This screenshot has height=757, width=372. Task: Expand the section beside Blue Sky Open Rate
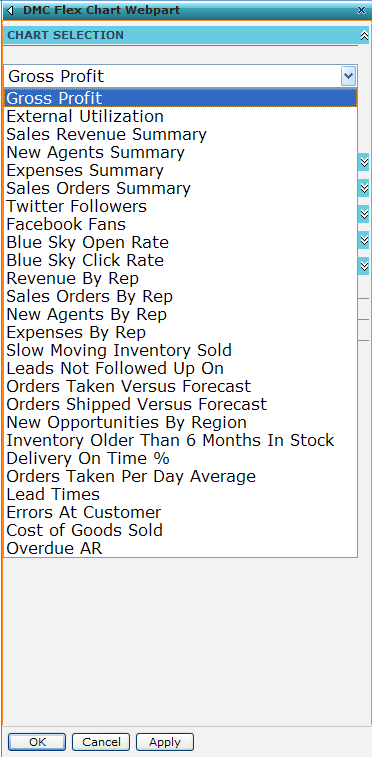(x=364, y=240)
